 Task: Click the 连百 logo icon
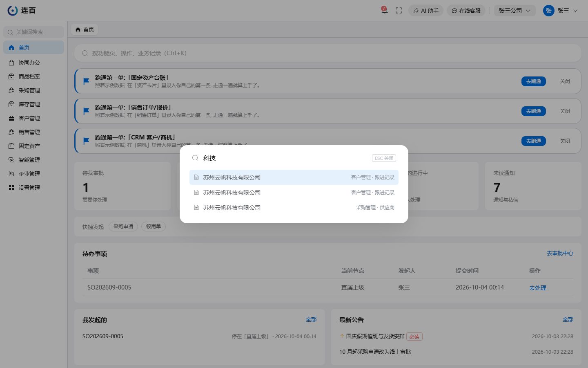tap(13, 11)
